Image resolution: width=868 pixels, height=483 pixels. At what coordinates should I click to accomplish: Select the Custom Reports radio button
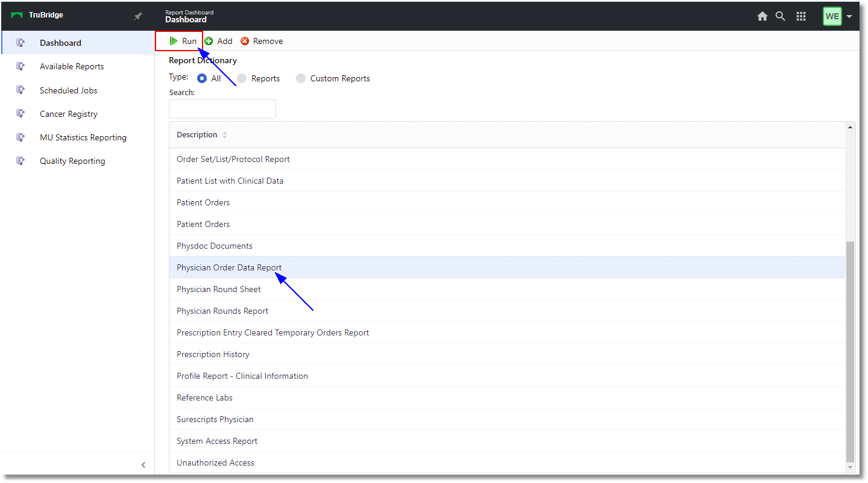click(301, 78)
